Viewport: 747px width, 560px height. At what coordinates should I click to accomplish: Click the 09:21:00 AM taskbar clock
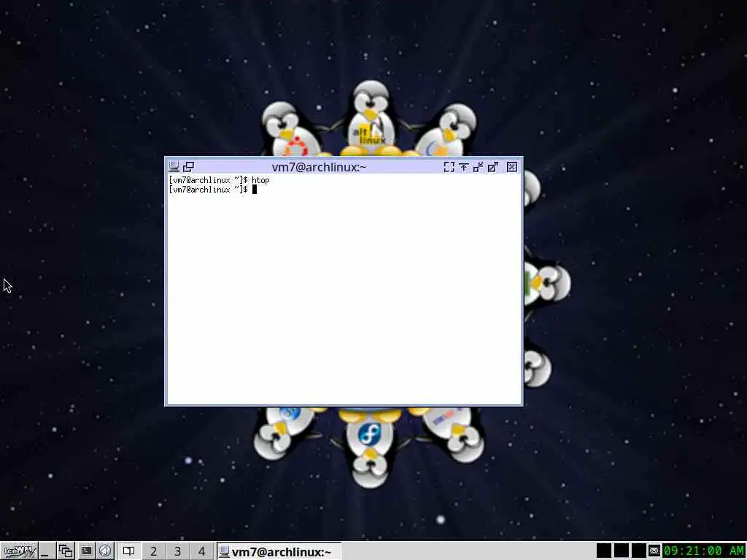(x=704, y=551)
